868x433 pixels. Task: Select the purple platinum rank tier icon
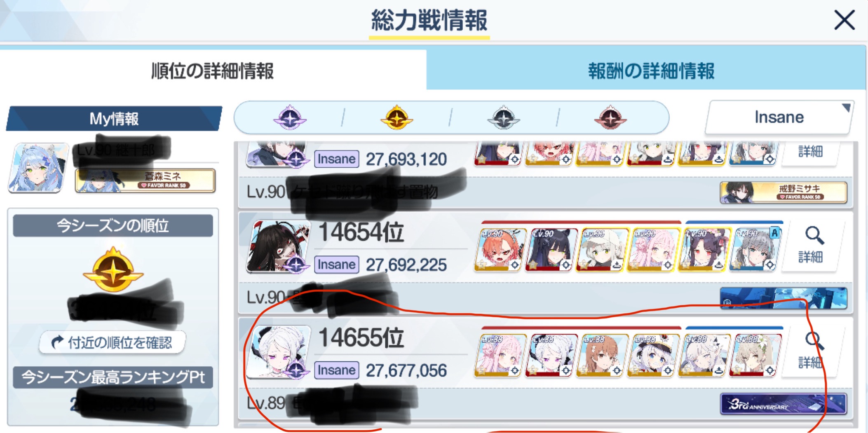[290, 117]
